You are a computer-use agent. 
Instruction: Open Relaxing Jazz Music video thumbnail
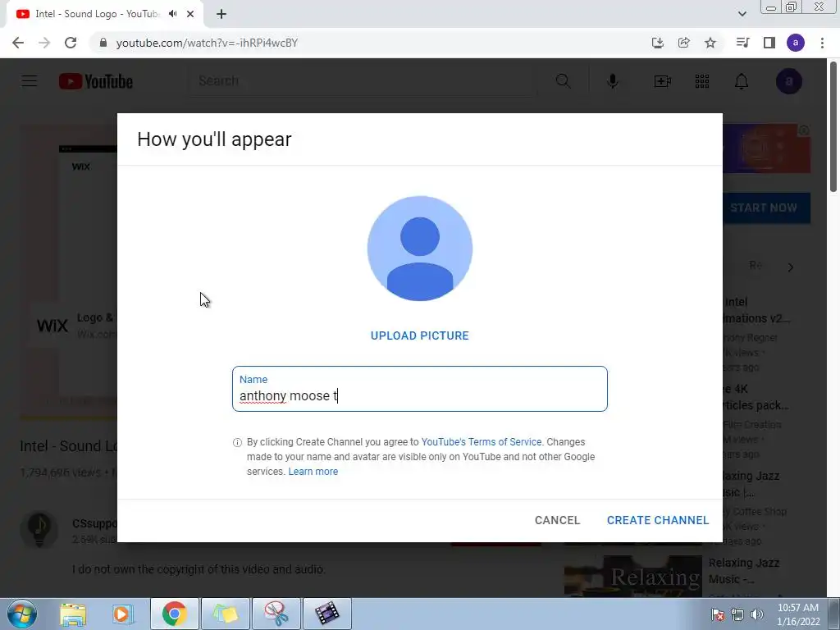632,577
